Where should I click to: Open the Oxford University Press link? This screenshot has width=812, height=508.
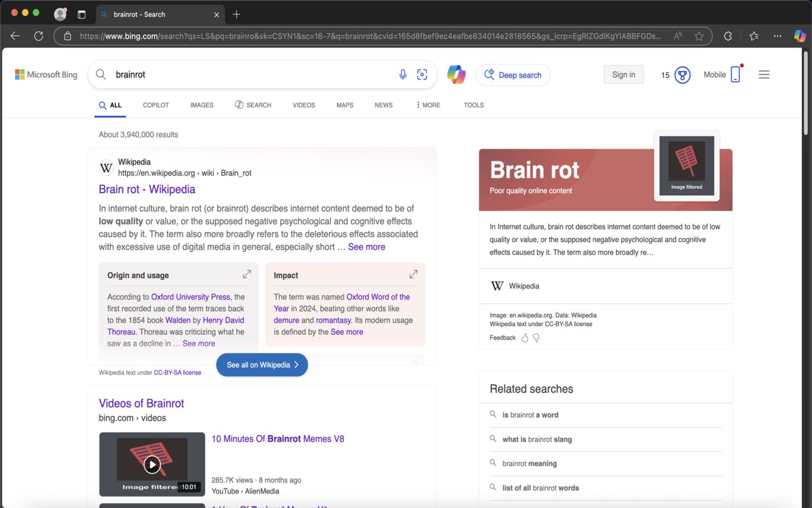click(191, 297)
